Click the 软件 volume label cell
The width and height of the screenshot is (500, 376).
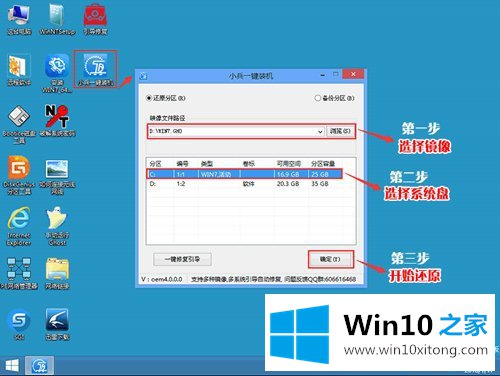click(x=249, y=184)
